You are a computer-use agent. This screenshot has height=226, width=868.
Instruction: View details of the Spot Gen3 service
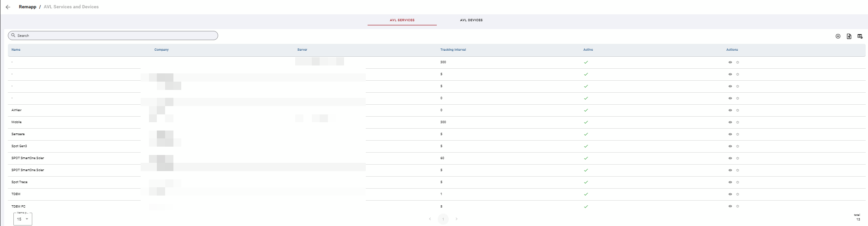coord(730,146)
